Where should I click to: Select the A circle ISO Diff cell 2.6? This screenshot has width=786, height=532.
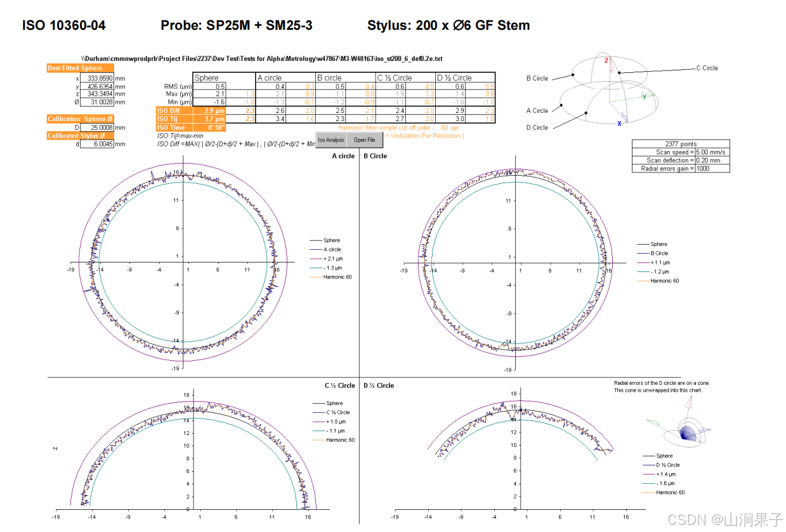tap(271, 110)
